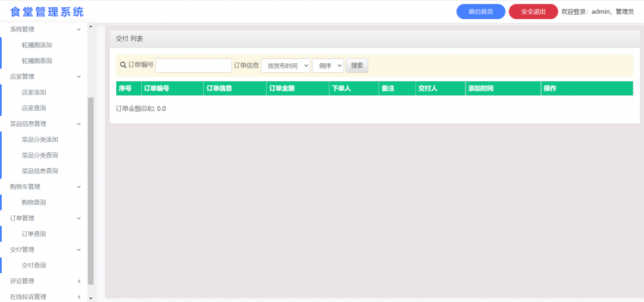Click the sidebar scrollbar up arrow
This screenshot has height=302, width=644.
[91, 27]
